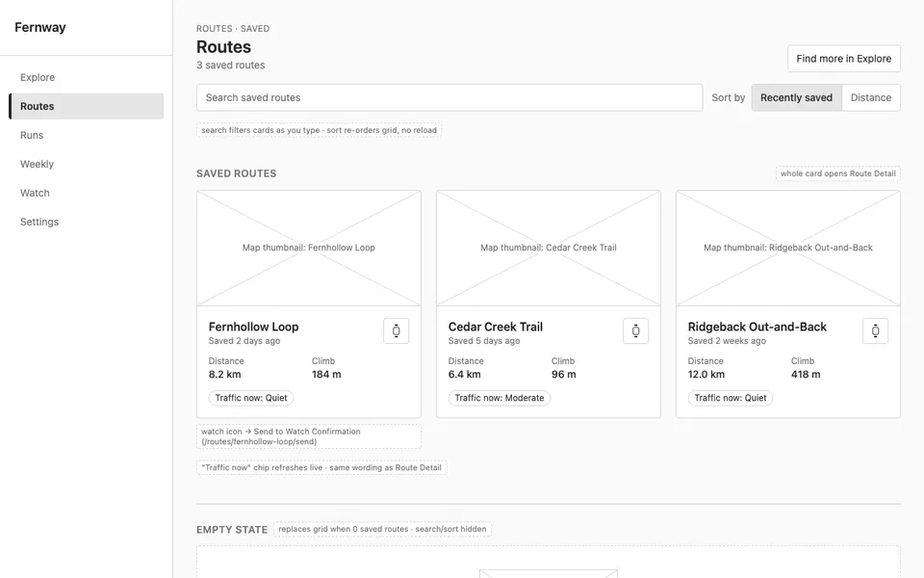
Task: Click the Saved 2 days ago text
Action: coord(244,341)
